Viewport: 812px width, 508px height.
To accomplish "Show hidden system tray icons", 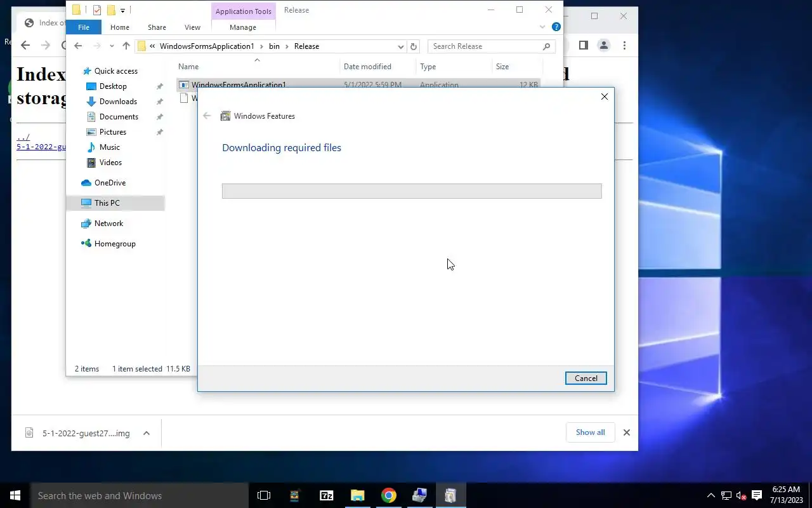I will (x=711, y=495).
